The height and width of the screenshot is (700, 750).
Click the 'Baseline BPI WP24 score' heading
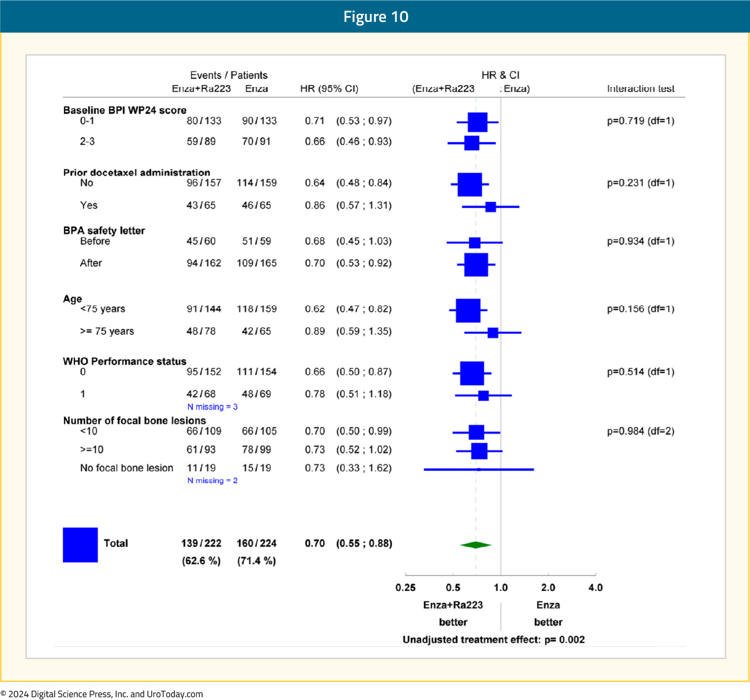(125, 110)
